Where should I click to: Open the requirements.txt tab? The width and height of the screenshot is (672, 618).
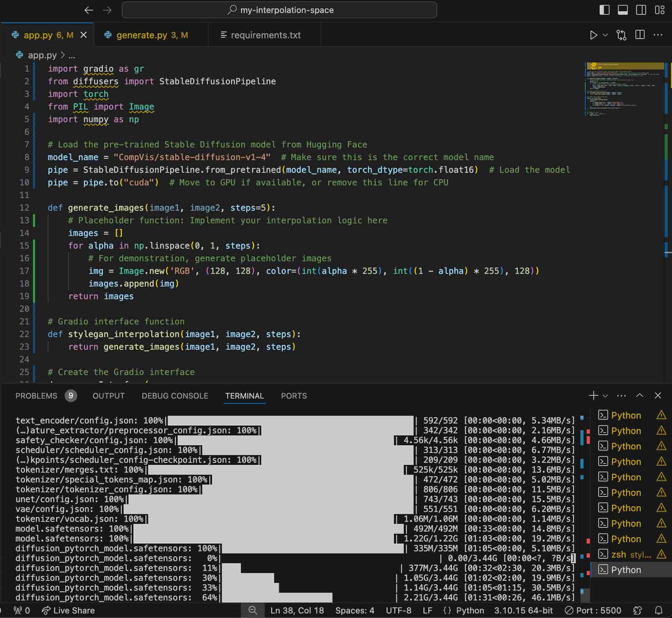pos(265,35)
